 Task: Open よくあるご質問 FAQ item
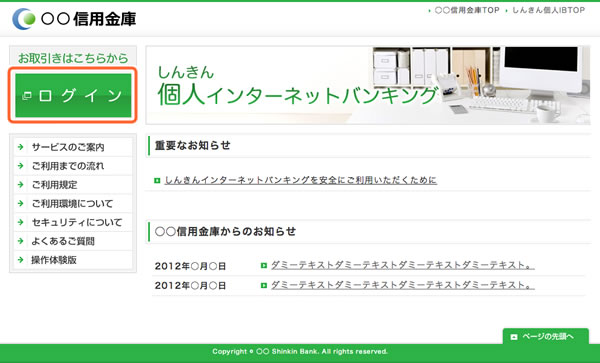pos(73,241)
